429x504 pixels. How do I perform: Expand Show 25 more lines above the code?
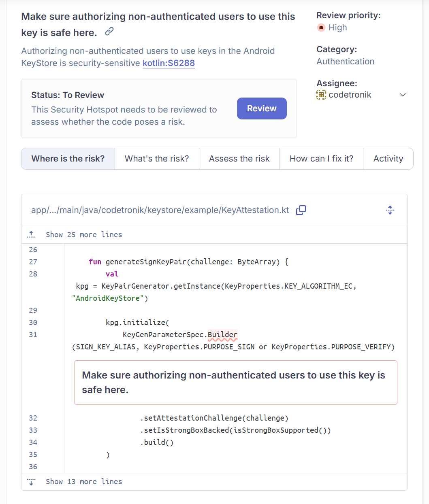(x=84, y=234)
